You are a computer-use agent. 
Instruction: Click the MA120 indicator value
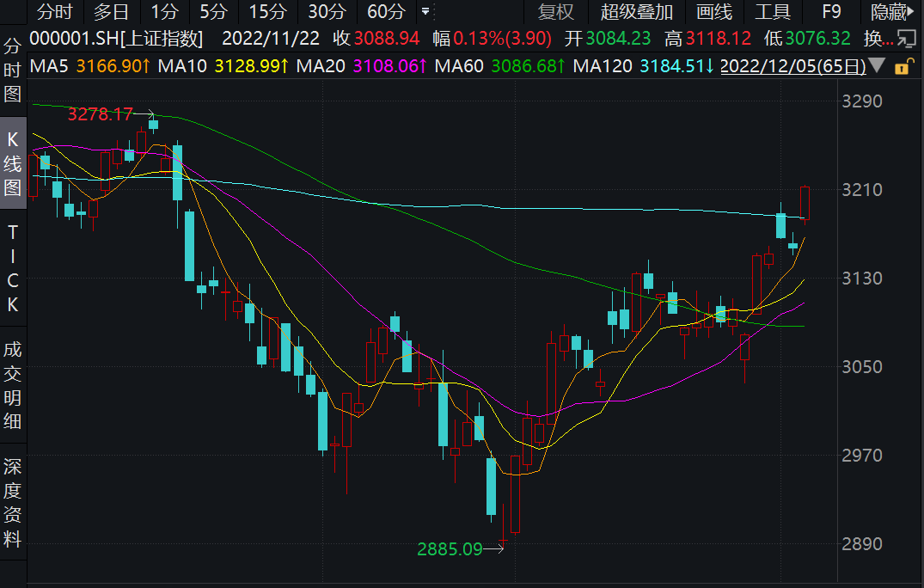677,66
